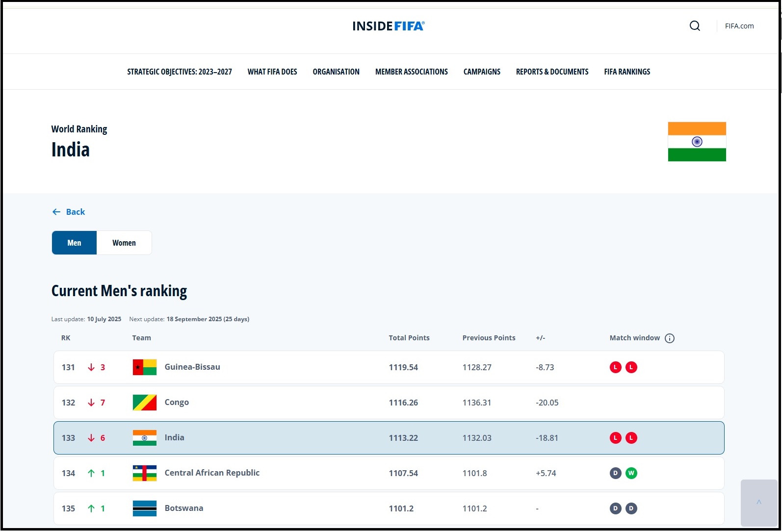Click the Team column header
Screen dimensions: 782x532
141,338
